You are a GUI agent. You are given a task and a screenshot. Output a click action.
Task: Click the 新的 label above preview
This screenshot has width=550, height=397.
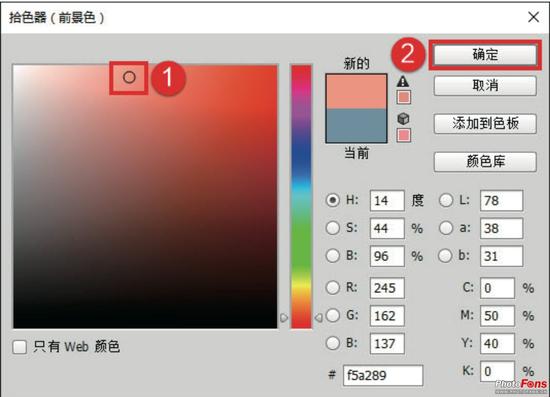(x=356, y=64)
